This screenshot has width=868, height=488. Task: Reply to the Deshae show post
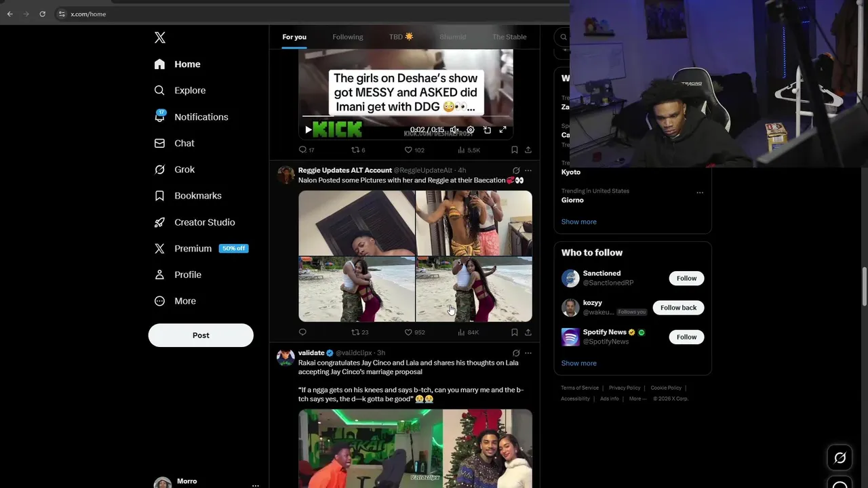pyautogui.click(x=307, y=150)
